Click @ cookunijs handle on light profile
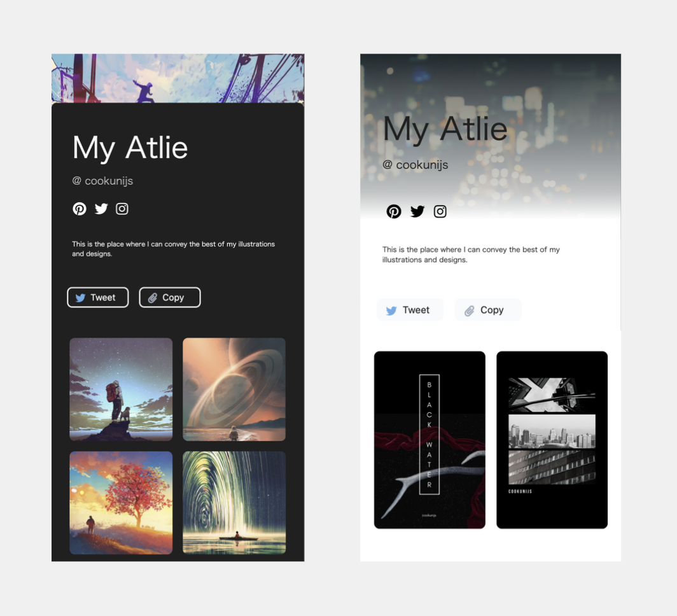This screenshot has height=616, width=677. [x=415, y=165]
